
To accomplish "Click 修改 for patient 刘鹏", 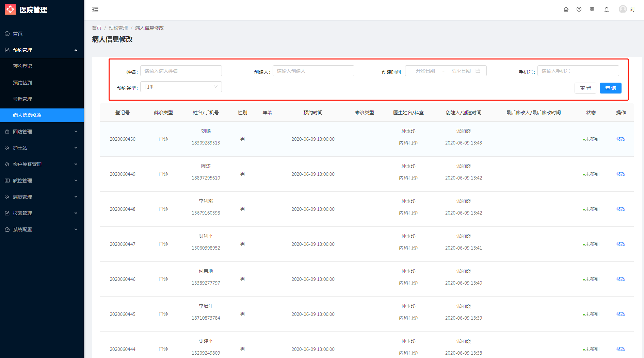I will 621,139.
